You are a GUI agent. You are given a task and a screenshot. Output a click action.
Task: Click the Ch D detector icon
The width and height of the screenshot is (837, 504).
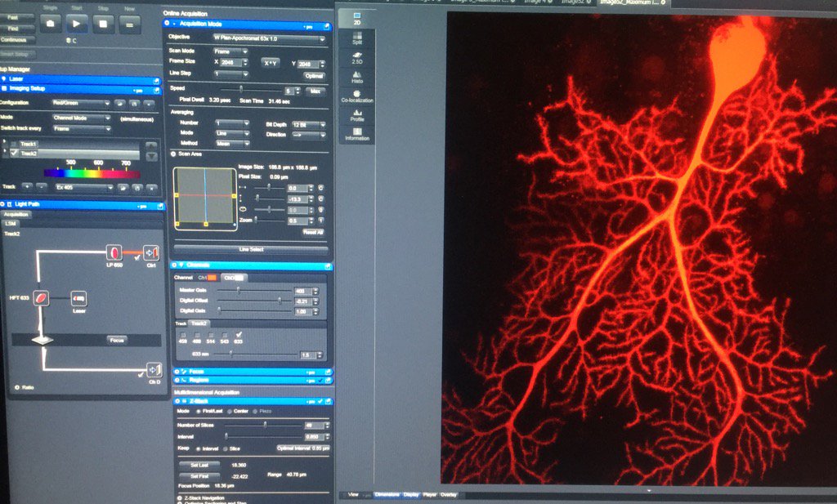(154, 369)
